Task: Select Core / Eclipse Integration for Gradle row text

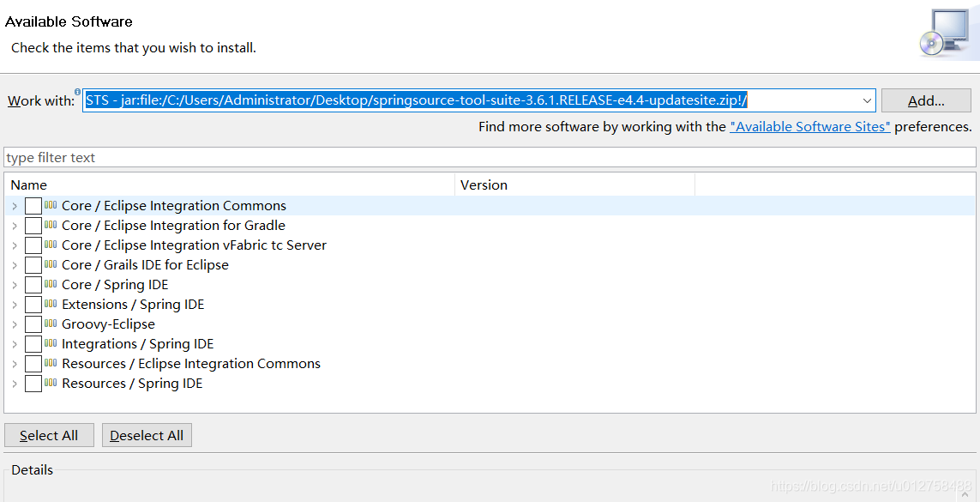Action: click(x=173, y=225)
